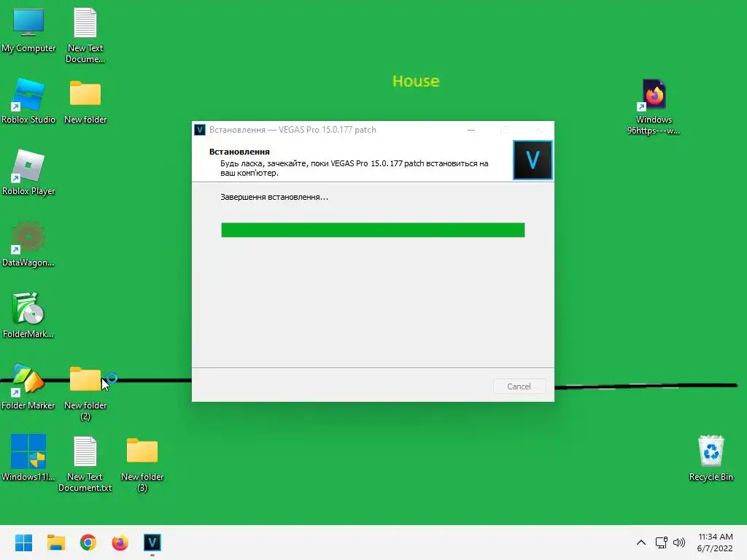This screenshot has width=747, height=560.
Task: Open the Recycle Bin
Action: click(x=711, y=458)
